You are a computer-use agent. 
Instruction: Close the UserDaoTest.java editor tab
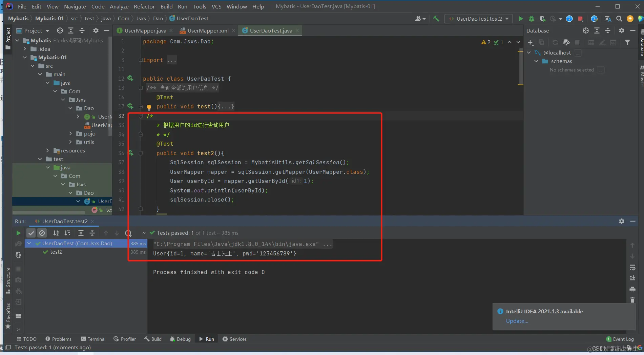297,30
